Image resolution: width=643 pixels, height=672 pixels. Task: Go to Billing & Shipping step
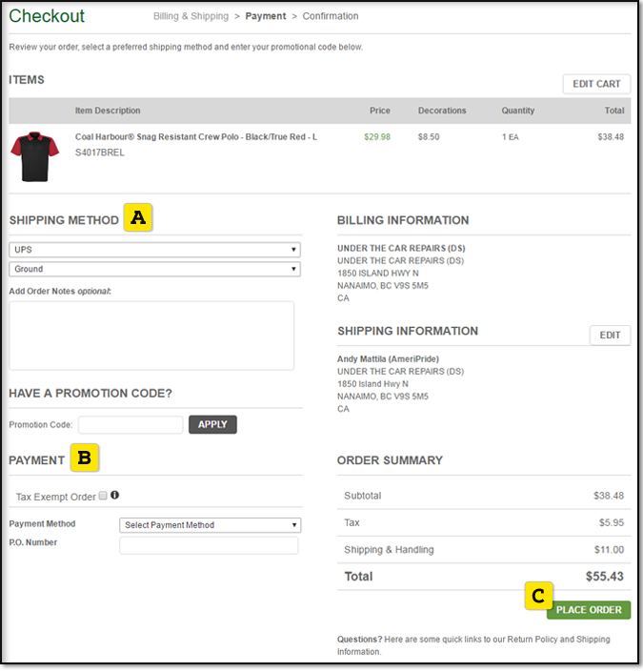191,16
